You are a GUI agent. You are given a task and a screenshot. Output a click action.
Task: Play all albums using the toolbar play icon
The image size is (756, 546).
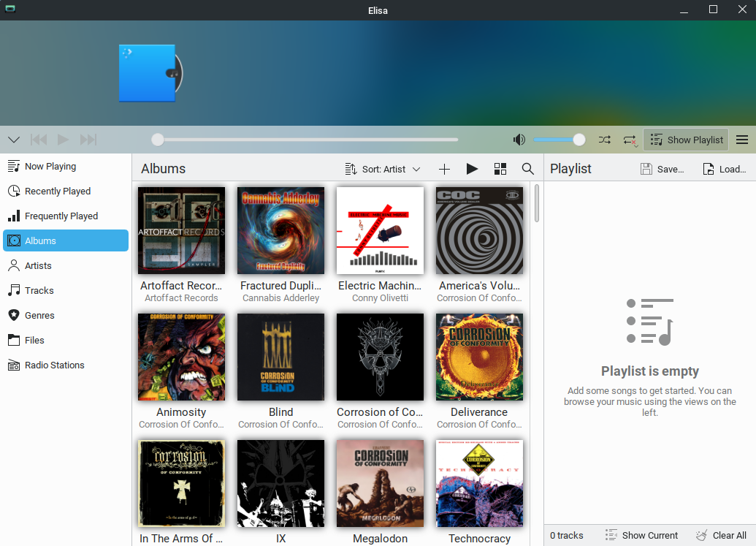(x=472, y=169)
